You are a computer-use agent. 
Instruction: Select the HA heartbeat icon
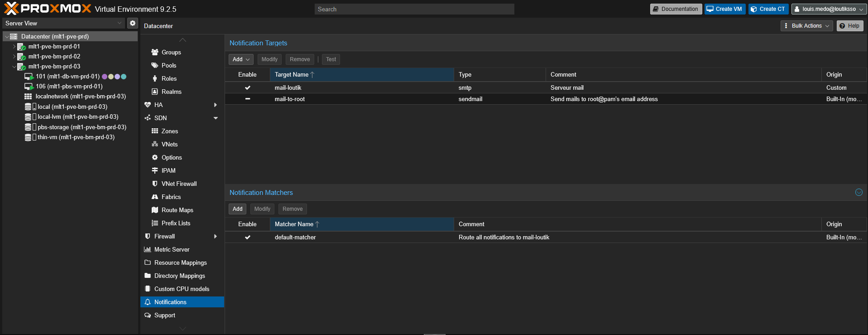click(148, 105)
